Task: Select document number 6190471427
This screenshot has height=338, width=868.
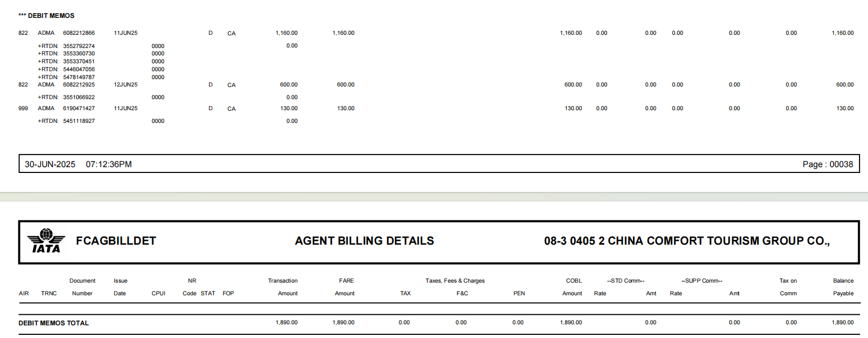Action: (x=79, y=109)
